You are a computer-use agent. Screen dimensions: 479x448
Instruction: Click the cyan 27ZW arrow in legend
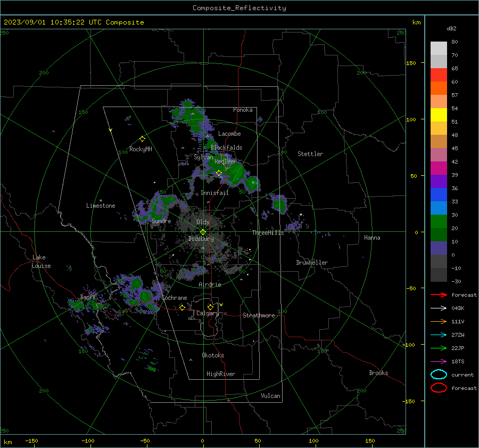pyautogui.click(x=439, y=335)
